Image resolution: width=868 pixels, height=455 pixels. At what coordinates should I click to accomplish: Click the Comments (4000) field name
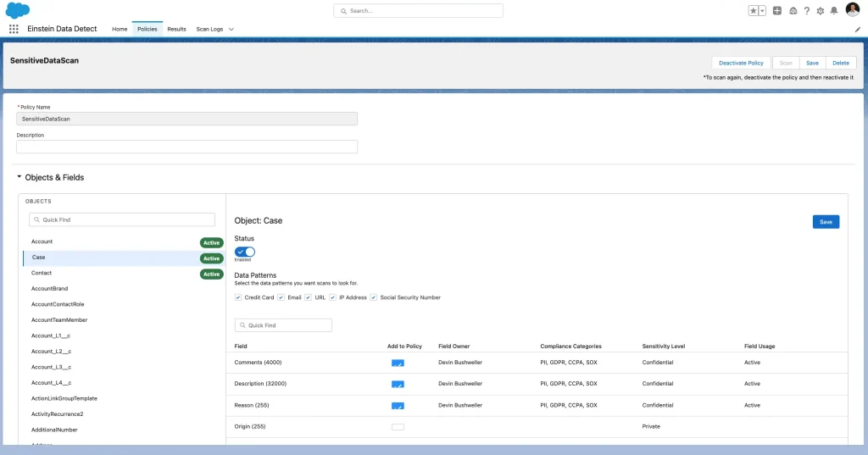[x=258, y=363]
